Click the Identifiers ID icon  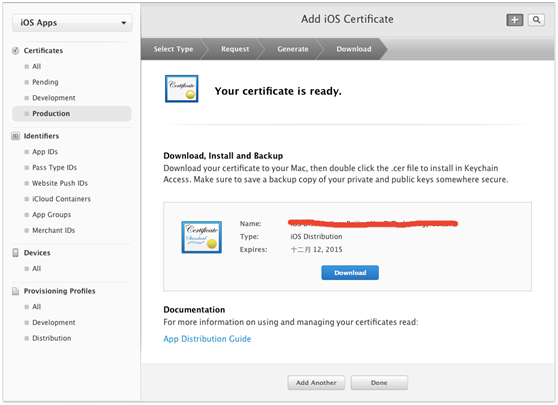(x=15, y=136)
